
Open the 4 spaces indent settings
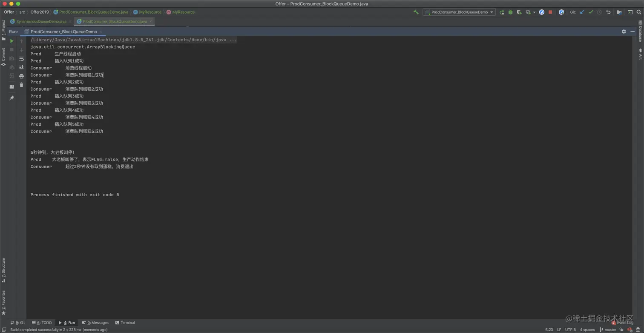tap(587, 330)
